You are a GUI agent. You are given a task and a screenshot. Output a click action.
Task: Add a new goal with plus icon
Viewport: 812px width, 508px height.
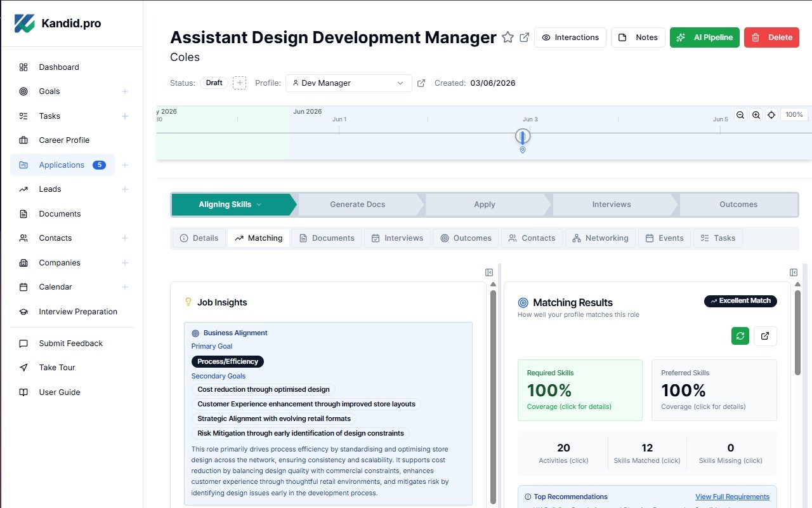pos(125,91)
